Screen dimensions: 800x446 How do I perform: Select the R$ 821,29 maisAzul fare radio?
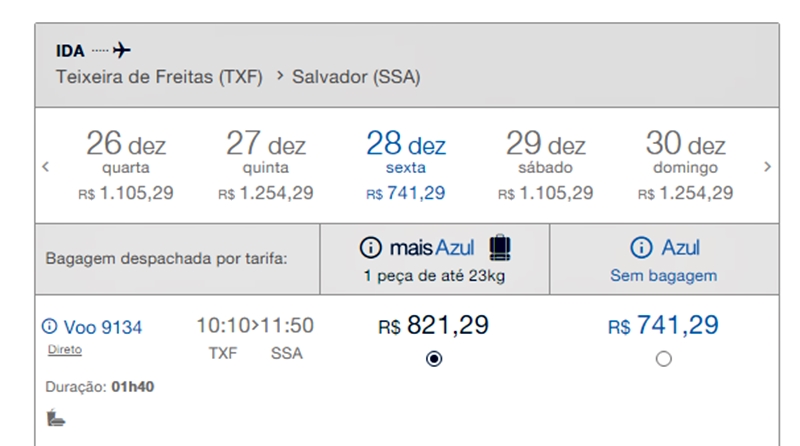click(x=434, y=359)
